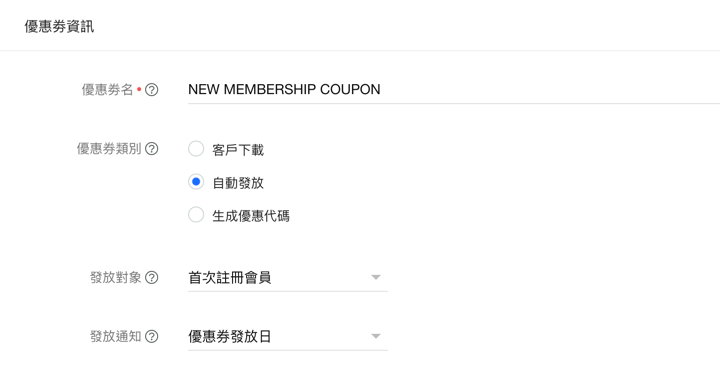Click the 首次註冊會員 selection box
Image resolution: width=720 pixels, height=380 pixels.
[288, 278]
